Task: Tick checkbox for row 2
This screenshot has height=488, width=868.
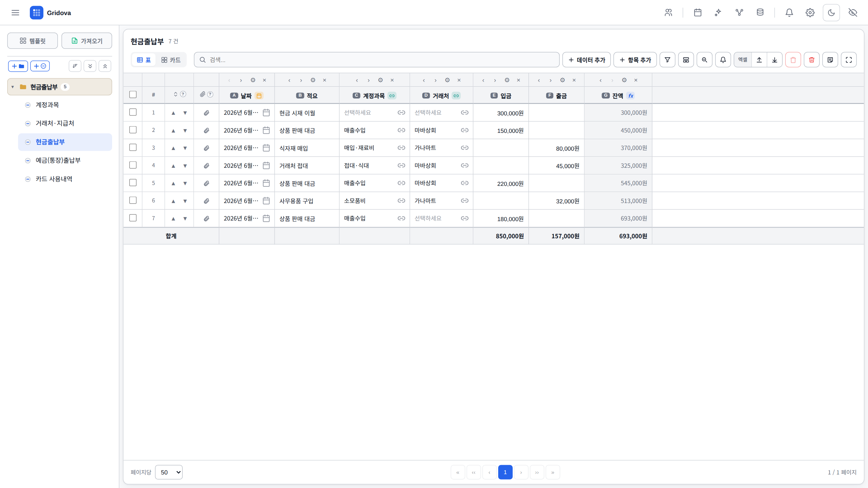Action: coord(133,130)
